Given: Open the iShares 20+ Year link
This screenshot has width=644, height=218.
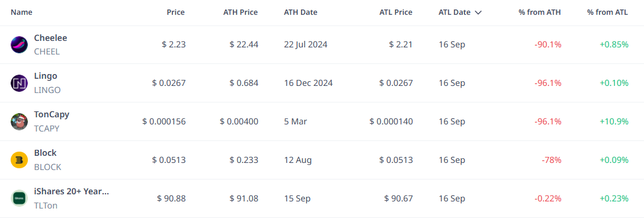Looking at the screenshot, I should 72,191.
